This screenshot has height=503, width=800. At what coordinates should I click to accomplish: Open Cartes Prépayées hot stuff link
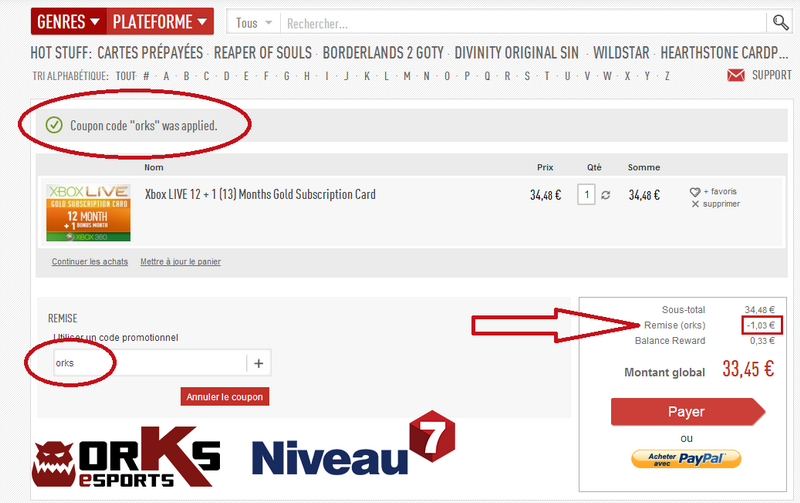coord(150,52)
